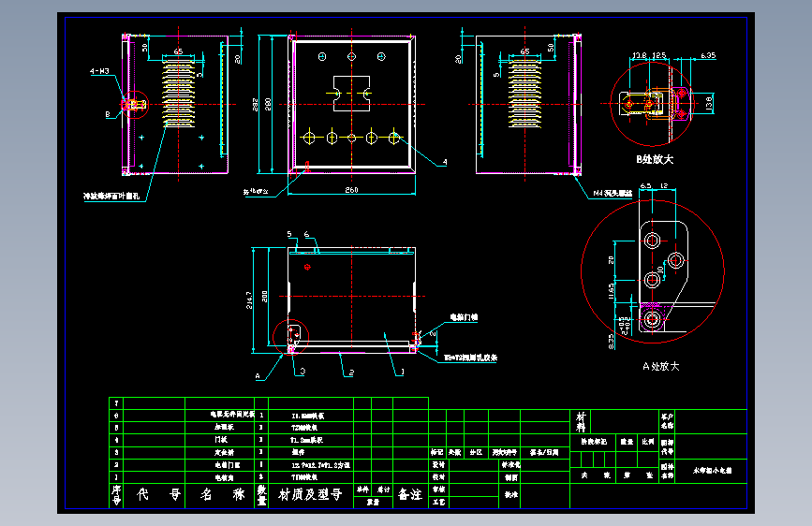Click the "A处放大" detail title
The image size is (812, 526).
tap(661, 367)
